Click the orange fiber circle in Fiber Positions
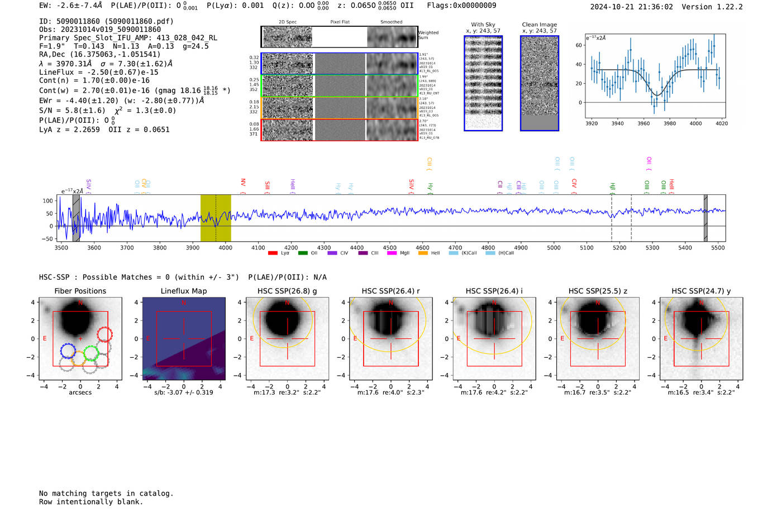The image size is (782, 532). pos(79,359)
